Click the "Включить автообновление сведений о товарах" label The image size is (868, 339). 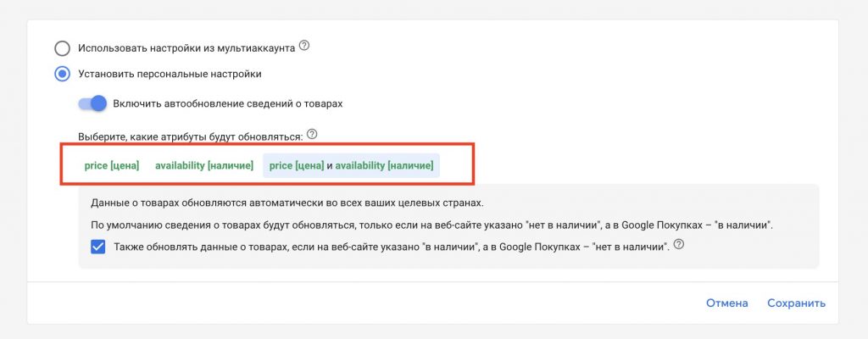[227, 103]
